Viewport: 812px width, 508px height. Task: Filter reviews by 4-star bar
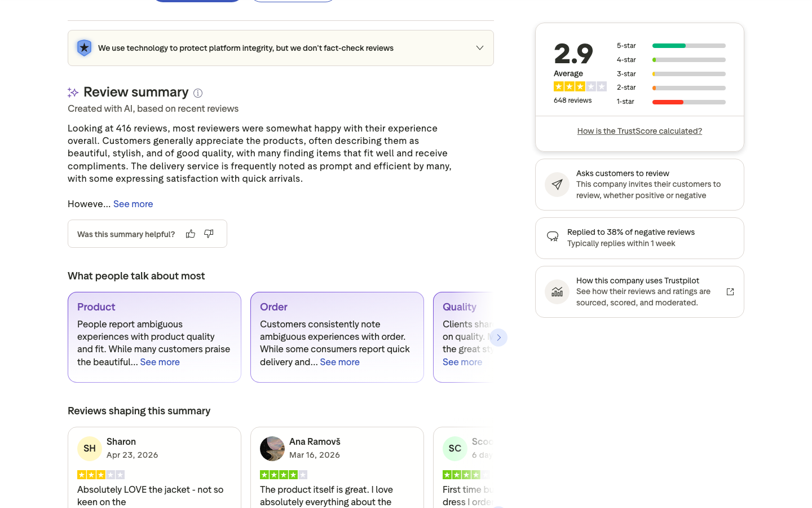pyautogui.click(x=689, y=60)
